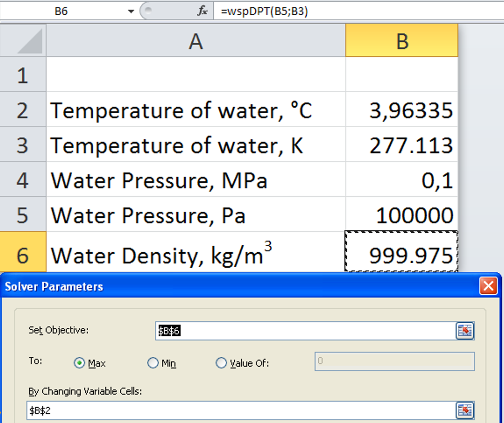
Task: Click cell 'Water Density, kg/m3'
Action: tap(196, 252)
